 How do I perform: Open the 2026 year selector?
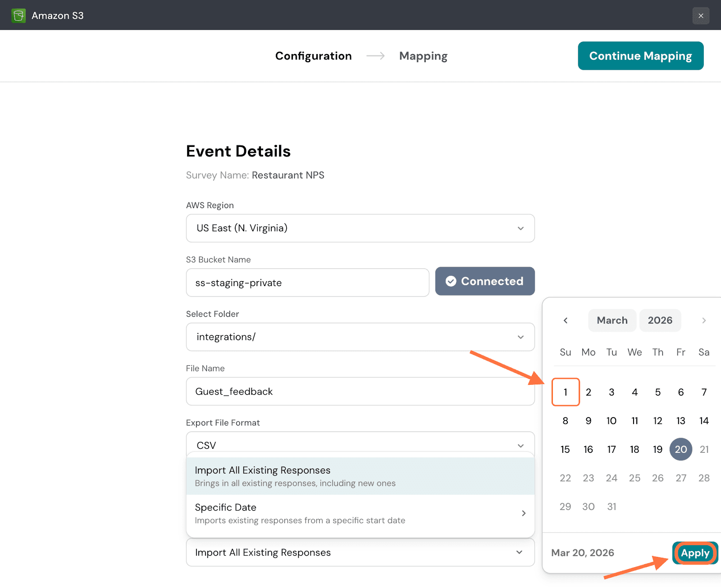point(660,320)
